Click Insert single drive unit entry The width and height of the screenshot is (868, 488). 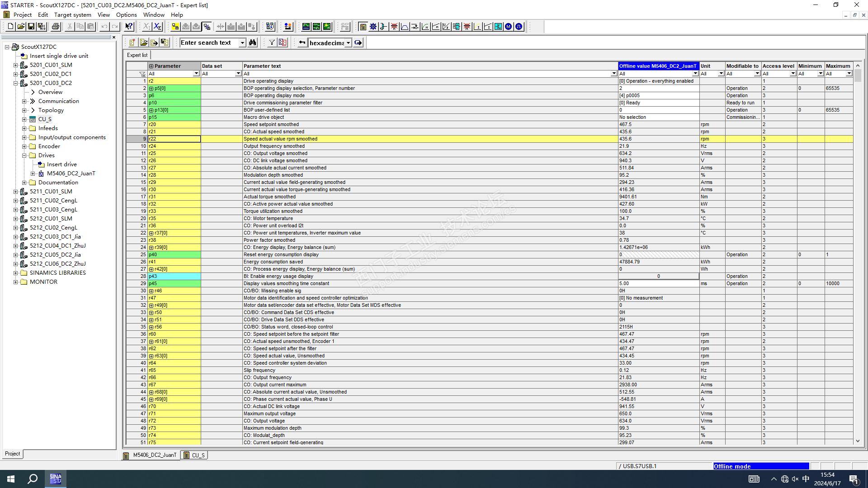tap(59, 56)
